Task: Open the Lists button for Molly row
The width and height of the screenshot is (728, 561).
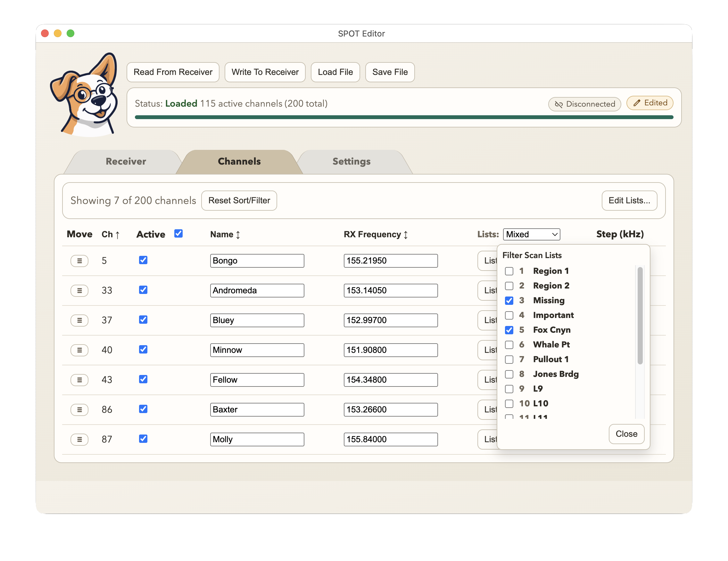Action: (x=488, y=439)
